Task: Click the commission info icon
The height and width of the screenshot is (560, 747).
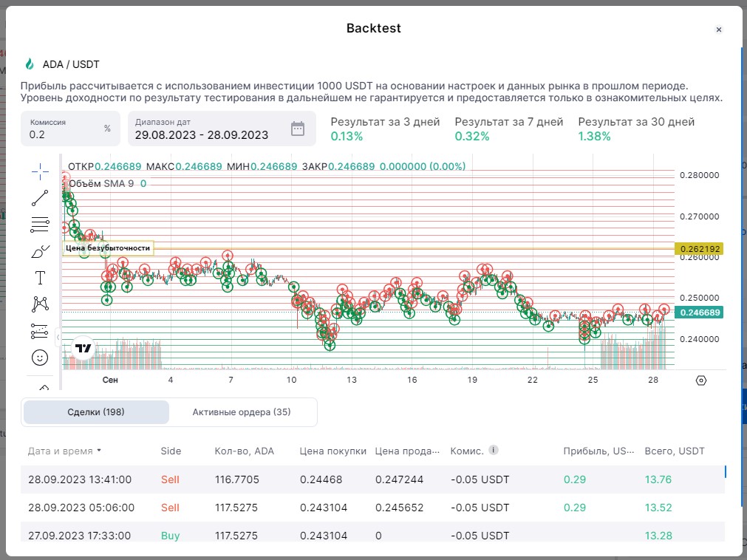Action: click(x=494, y=450)
